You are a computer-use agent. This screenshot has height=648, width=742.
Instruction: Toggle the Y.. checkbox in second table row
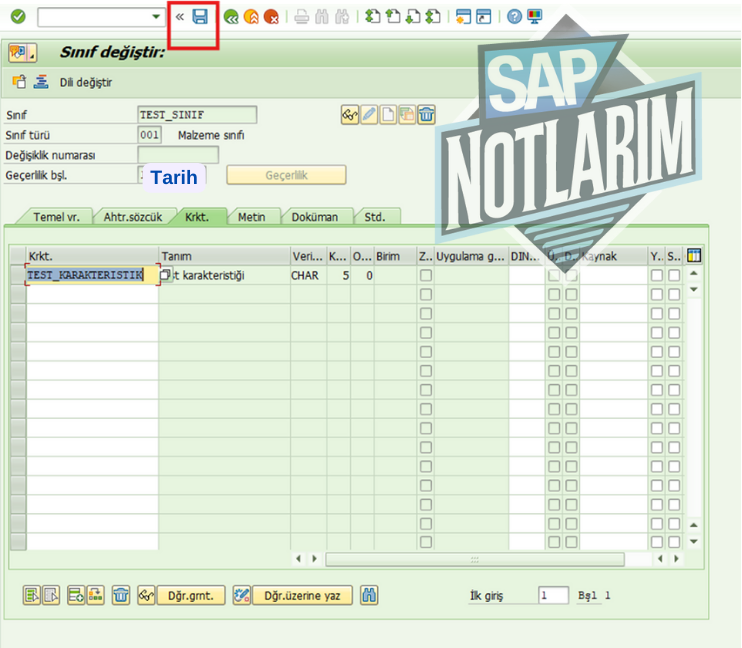[657, 294]
